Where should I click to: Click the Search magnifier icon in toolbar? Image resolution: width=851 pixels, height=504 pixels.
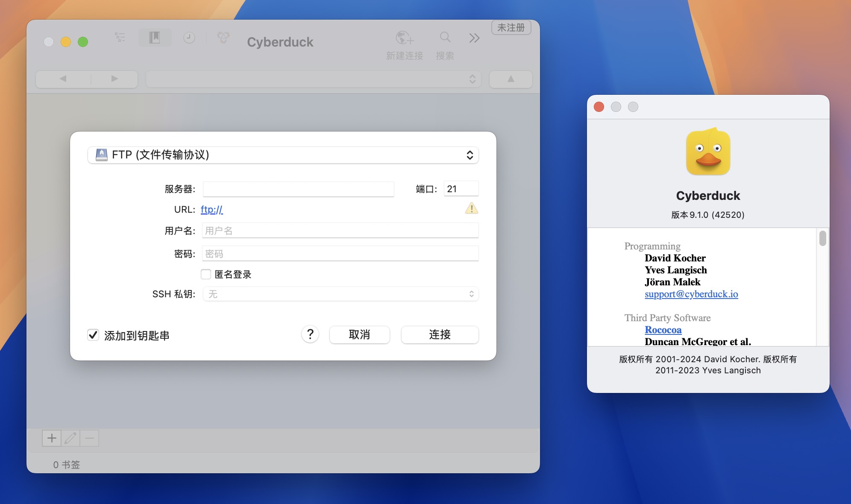445,37
